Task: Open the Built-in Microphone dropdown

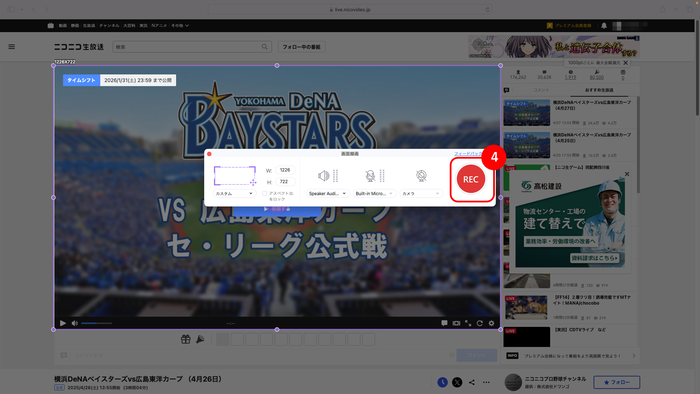Action: coord(374,194)
